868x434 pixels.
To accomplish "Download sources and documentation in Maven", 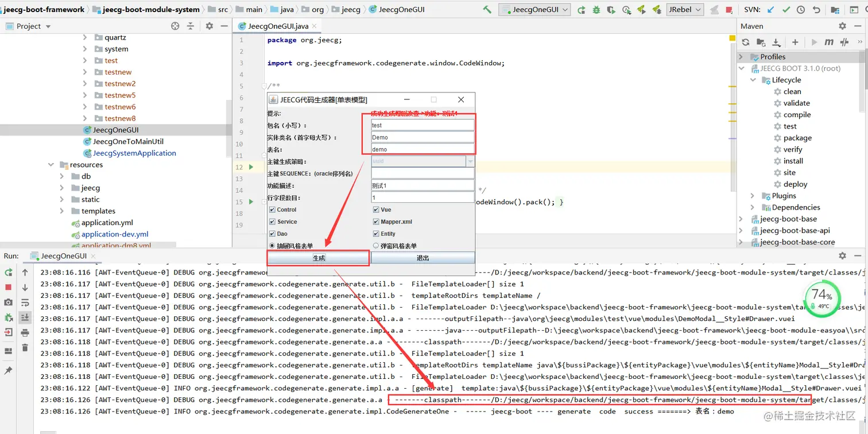I will [x=777, y=42].
